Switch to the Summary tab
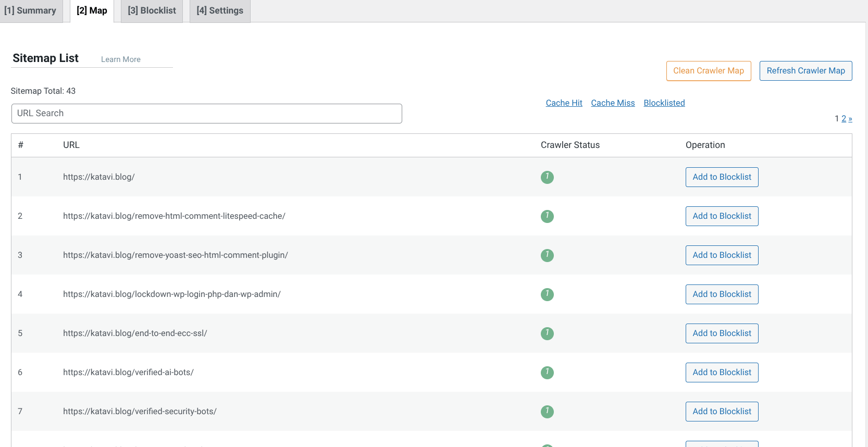 click(30, 11)
